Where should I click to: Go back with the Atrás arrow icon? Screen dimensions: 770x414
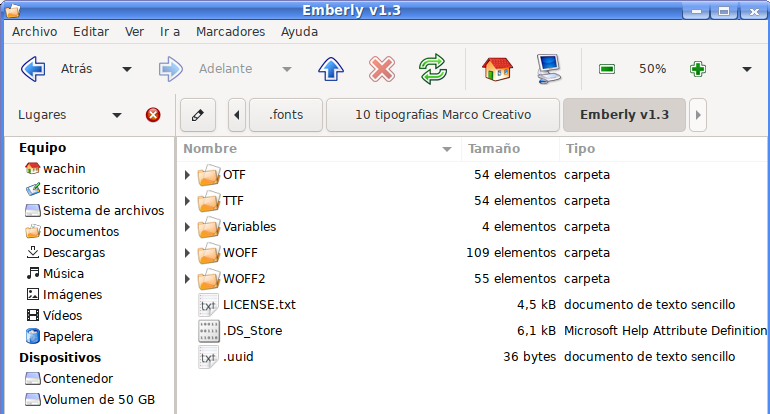click(x=33, y=69)
